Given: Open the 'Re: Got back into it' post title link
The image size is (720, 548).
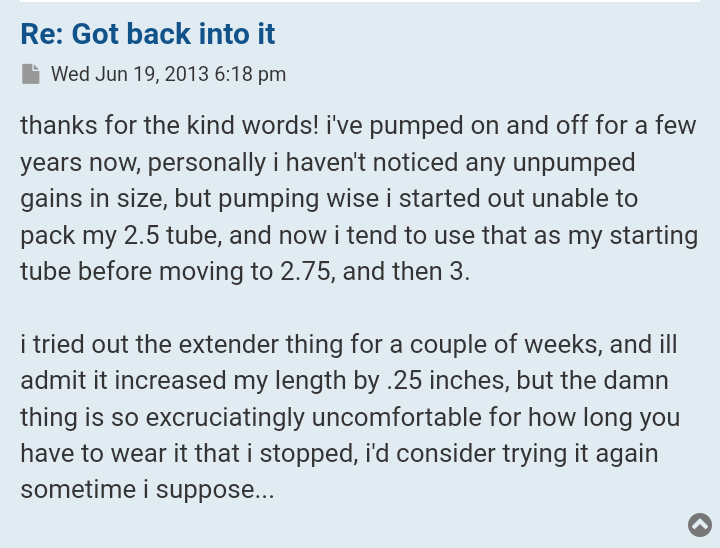Looking at the screenshot, I should tap(147, 34).
